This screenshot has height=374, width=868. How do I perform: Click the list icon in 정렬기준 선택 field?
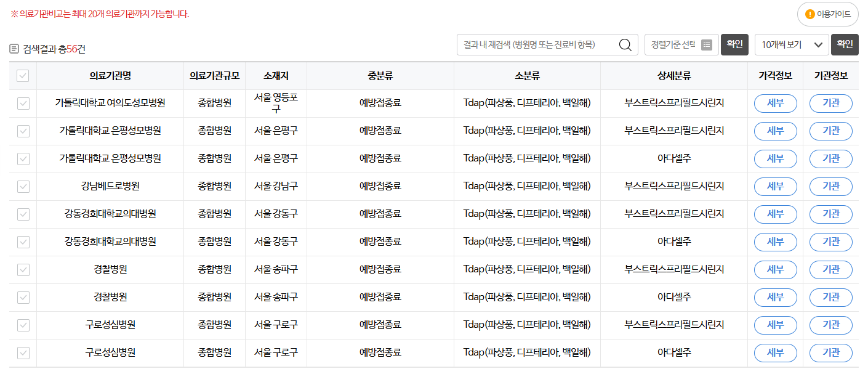tap(707, 44)
